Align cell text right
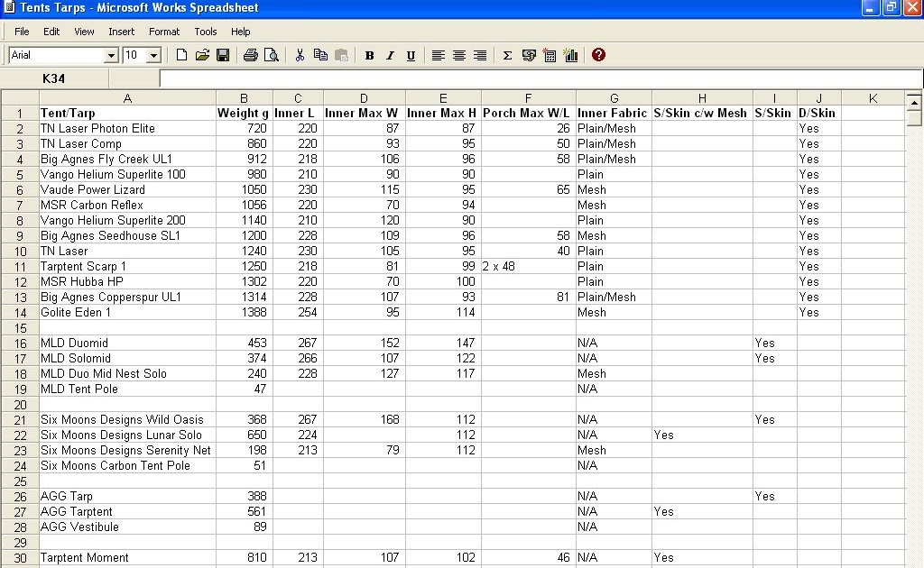The image size is (924, 568). click(x=480, y=55)
